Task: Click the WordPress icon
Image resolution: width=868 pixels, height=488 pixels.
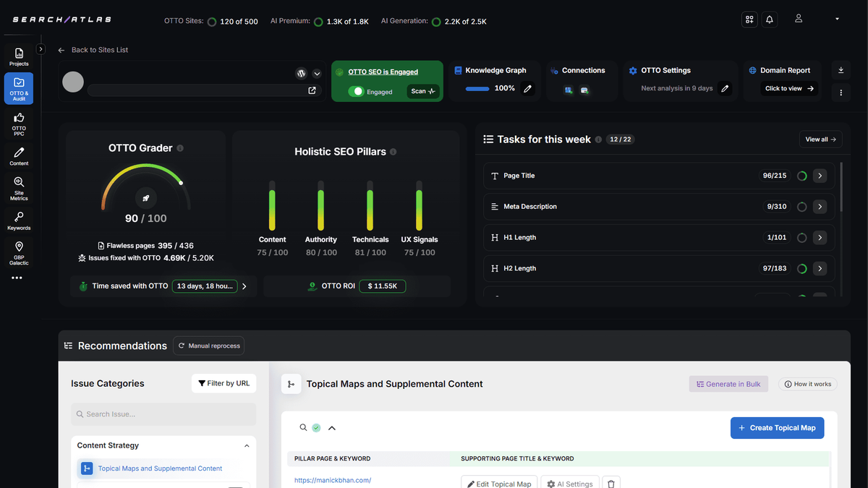Action: point(302,74)
